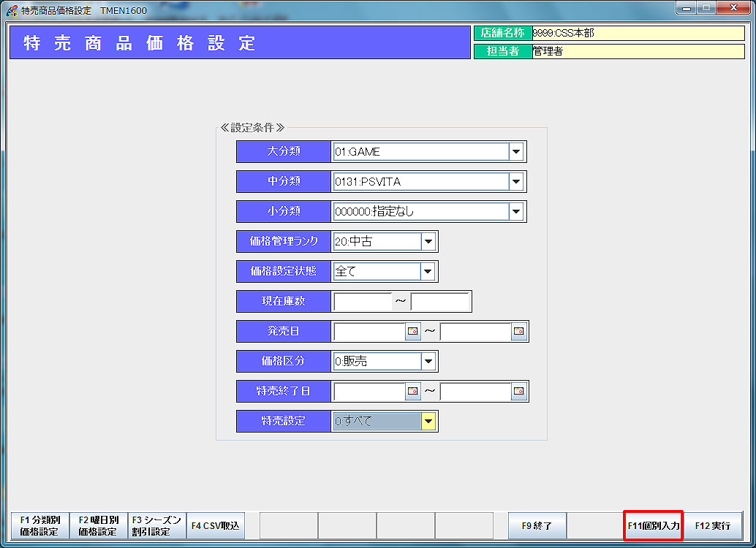Click F1 分類別価格設定 button
This screenshot has width=756, height=548.
click(x=40, y=526)
